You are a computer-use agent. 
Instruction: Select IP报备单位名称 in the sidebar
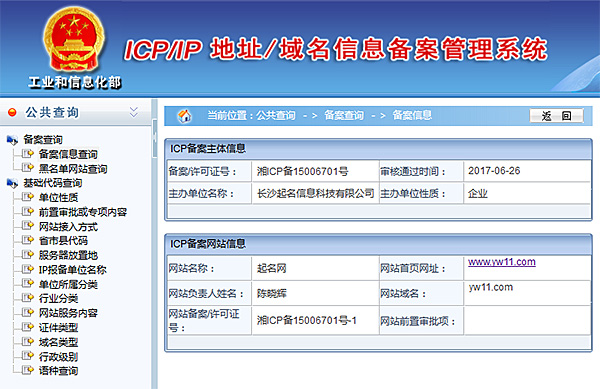[x=72, y=270]
